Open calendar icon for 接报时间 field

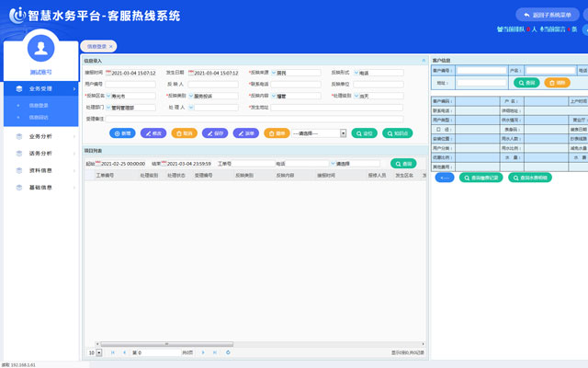108,73
